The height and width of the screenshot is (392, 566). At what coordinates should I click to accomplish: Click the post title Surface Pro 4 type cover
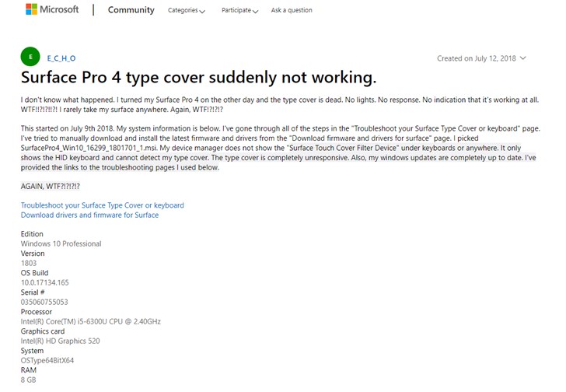point(198,77)
